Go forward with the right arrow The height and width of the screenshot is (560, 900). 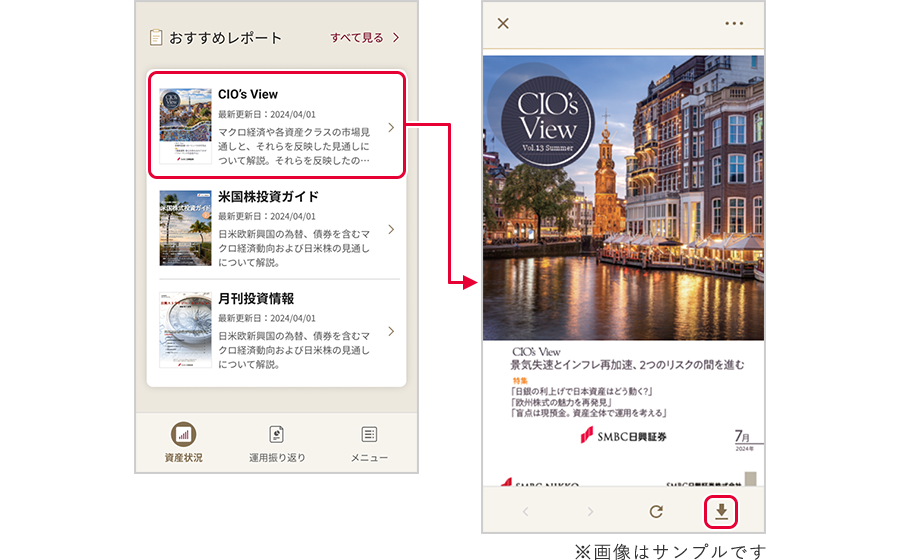[x=590, y=511]
